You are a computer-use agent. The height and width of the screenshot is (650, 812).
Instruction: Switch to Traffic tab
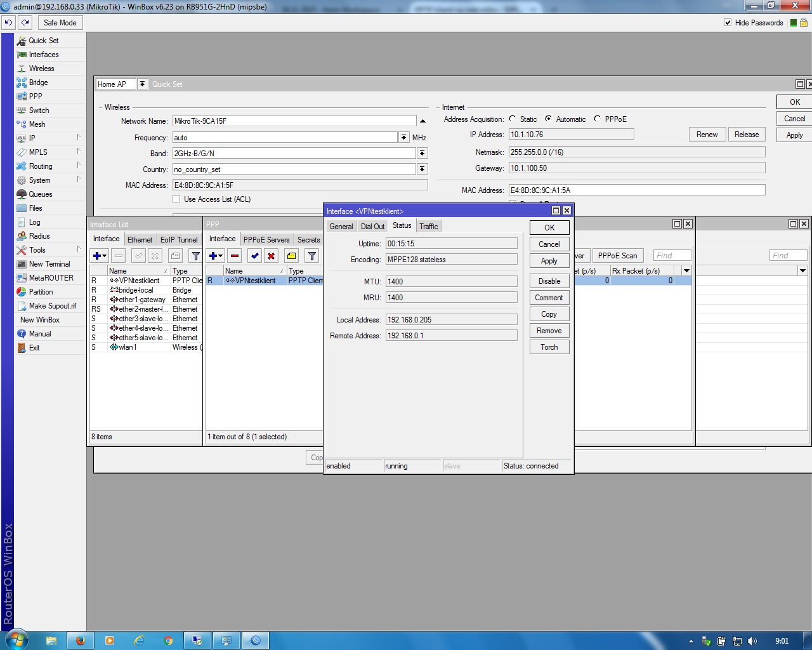[429, 227]
